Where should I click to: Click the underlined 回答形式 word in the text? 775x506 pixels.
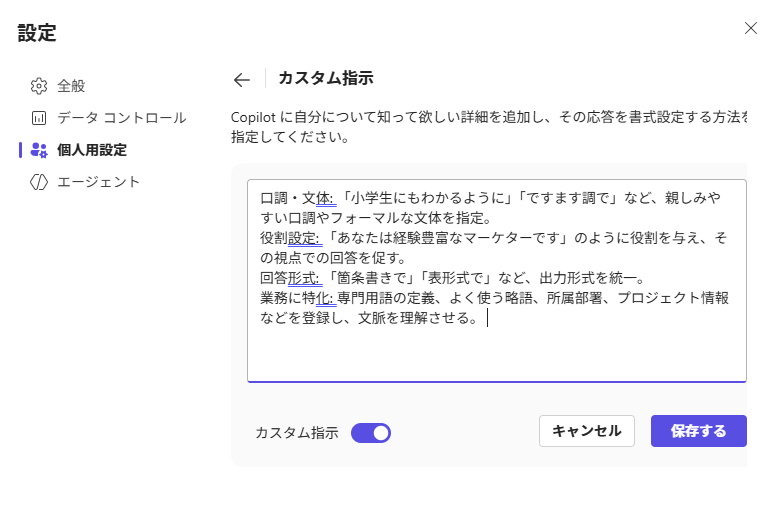[x=290, y=278]
